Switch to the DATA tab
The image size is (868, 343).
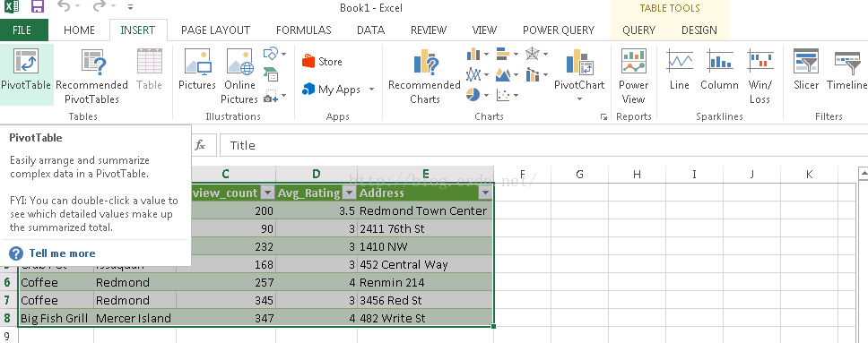[371, 30]
